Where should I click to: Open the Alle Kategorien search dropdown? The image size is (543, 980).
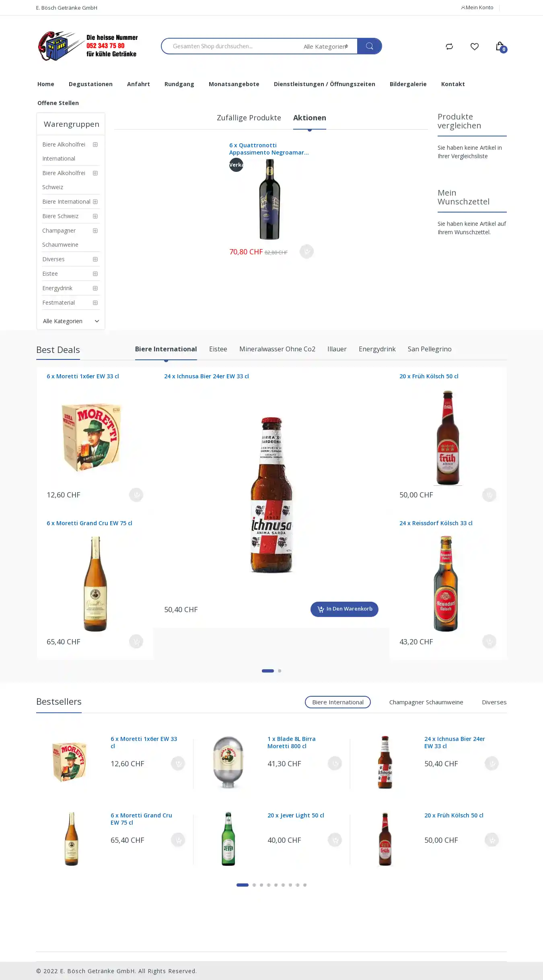point(326,47)
